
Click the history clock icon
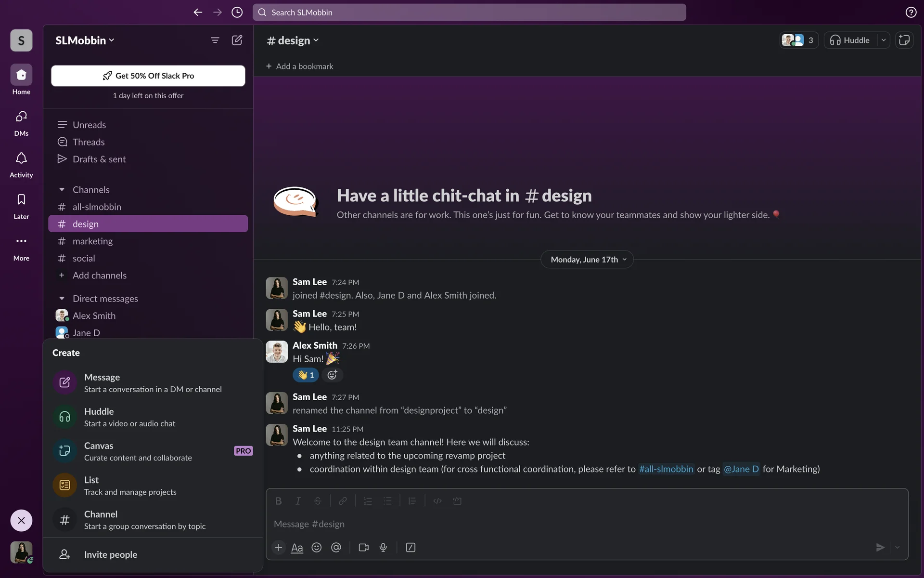coord(237,13)
